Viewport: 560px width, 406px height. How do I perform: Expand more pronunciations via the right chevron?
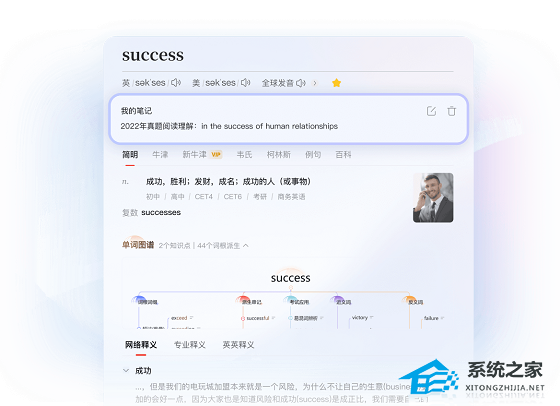(x=315, y=83)
